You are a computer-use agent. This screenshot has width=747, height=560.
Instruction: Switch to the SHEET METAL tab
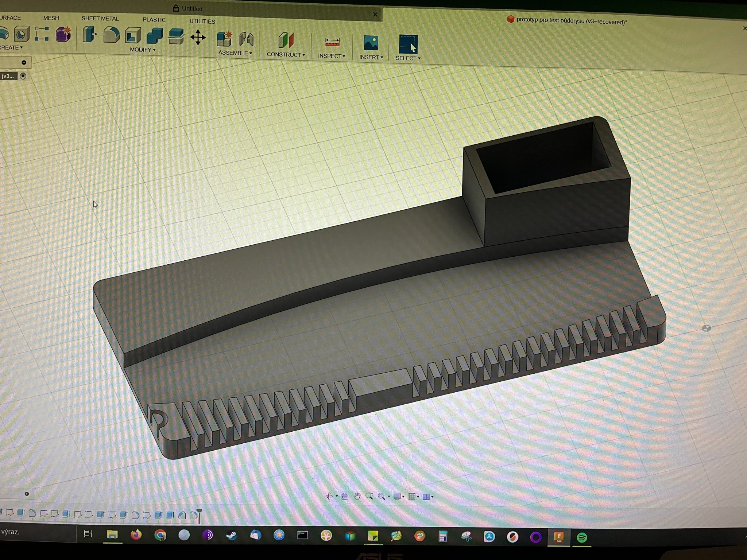(100, 18)
